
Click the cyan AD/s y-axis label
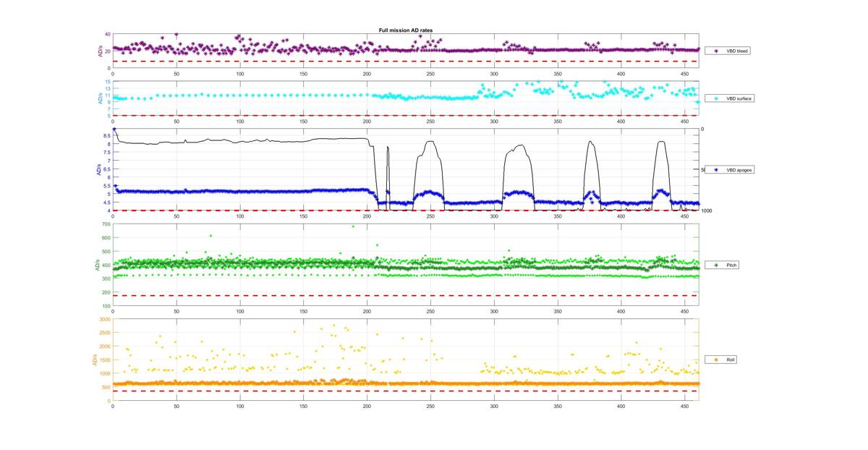pos(101,98)
